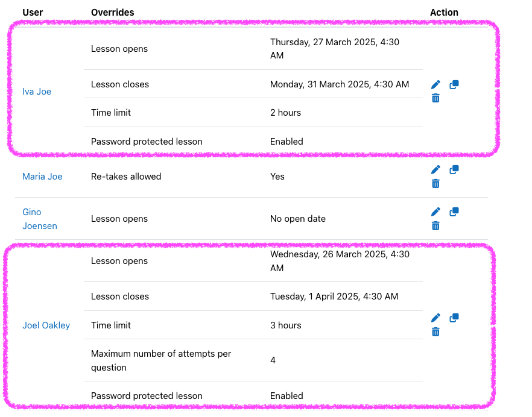Edit Maria Joe's override
This screenshot has width=532, height=417.
[435, 169]
